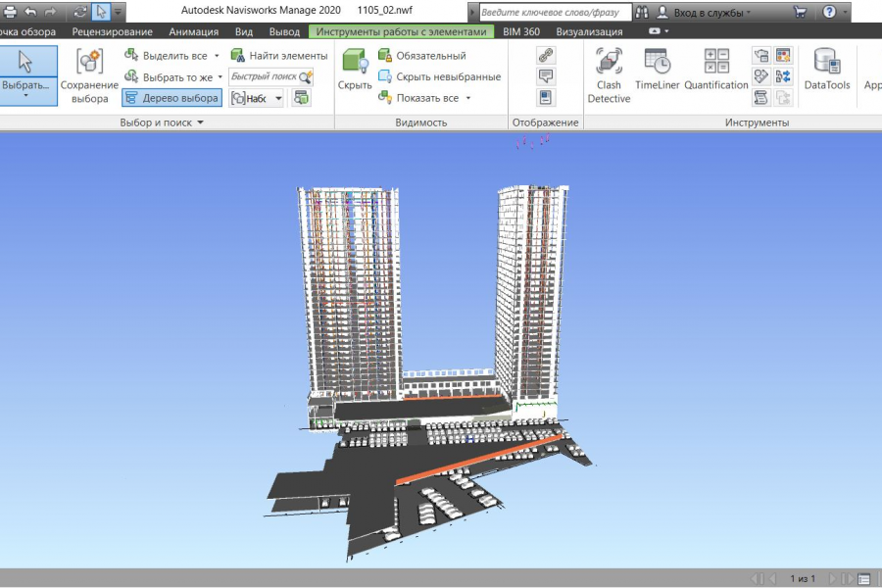Click Find Items (Найти элементы) button
882x588 pixels.
coord(279,56)
